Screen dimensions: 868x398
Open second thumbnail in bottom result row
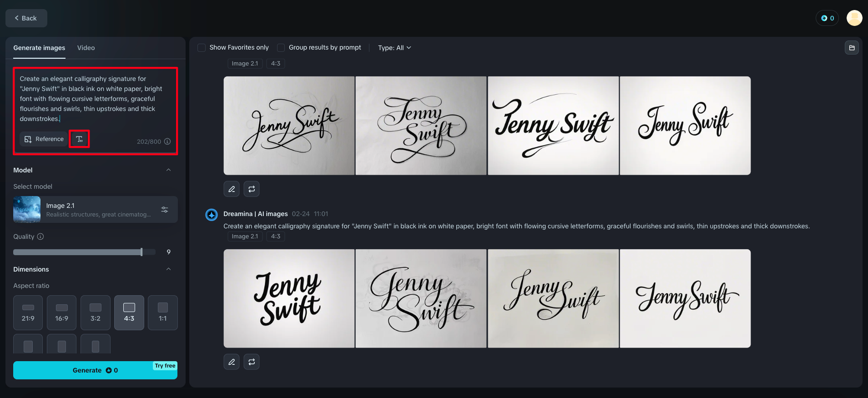point(421,298)
